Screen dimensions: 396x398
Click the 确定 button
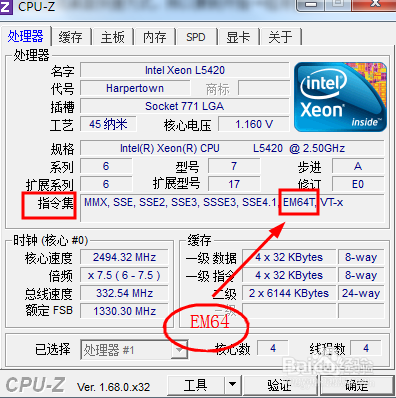coord(356,385)
